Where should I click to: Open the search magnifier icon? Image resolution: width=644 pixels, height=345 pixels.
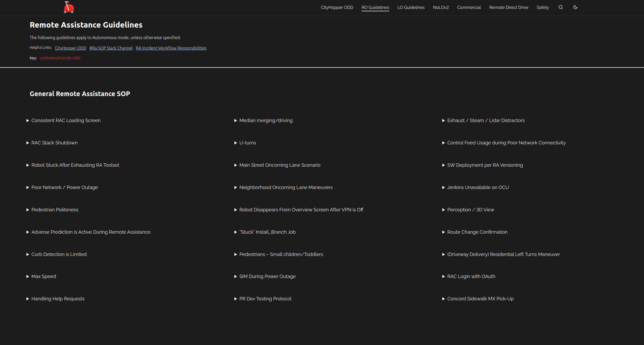[x=560, y=7]
